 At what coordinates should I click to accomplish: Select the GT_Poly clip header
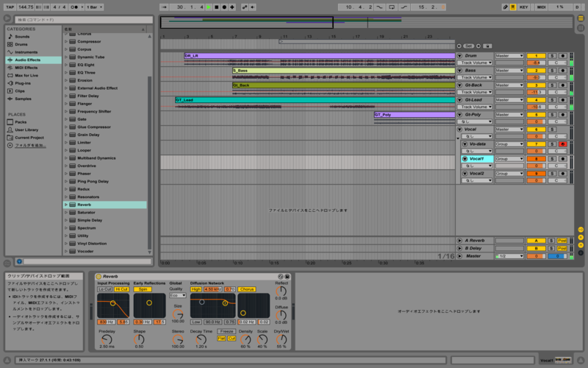[x=415, y=115]
